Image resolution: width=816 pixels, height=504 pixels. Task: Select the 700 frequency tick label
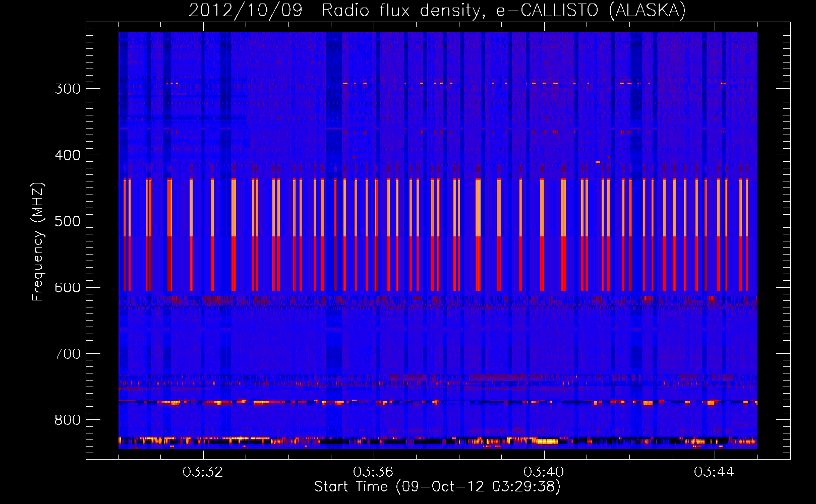coord(68,354)
